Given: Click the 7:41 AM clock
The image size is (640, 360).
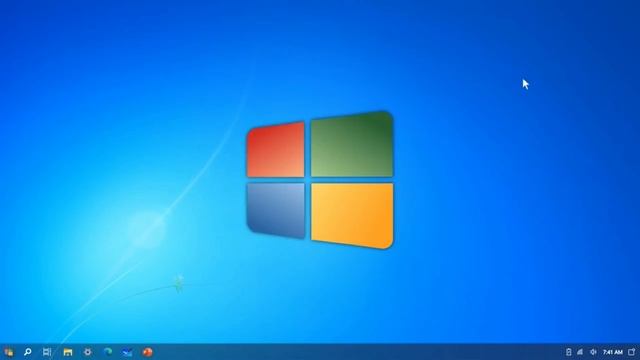Looking at the screenshot, I should tap(613, 352).
